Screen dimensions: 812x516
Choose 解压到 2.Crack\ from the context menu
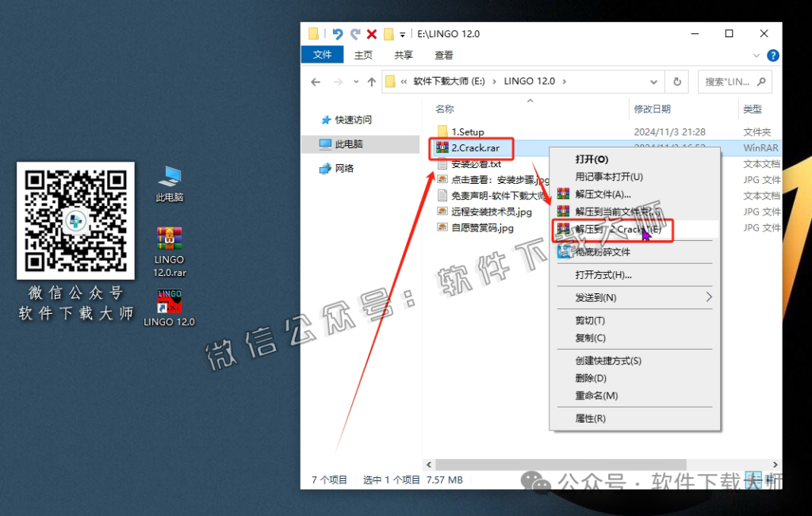tap(619, 231)
